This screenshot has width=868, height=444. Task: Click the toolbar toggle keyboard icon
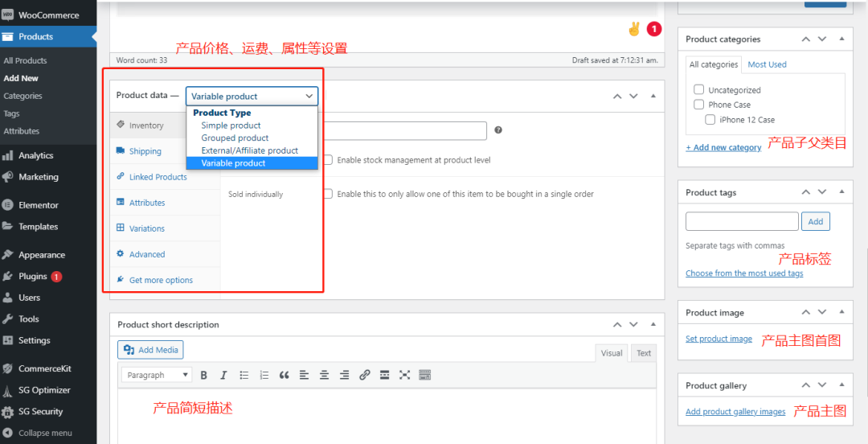click(x=425, y=375)
